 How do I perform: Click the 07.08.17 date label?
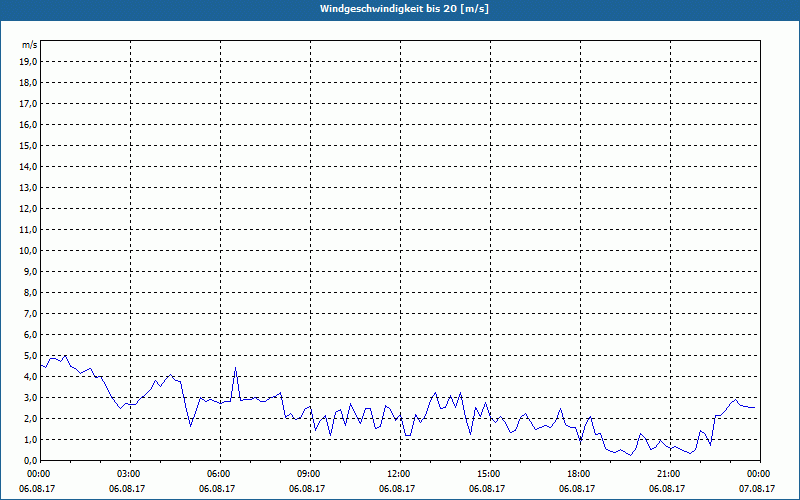coord(757,488)
